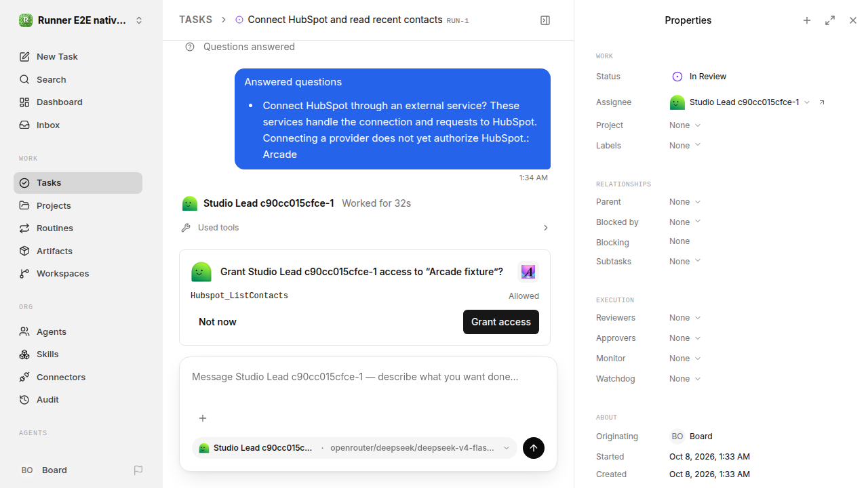Open the Reviewers None dropdown
Image resolution: width=868 pixels, height=488 pixels.
tap(685, 318)
